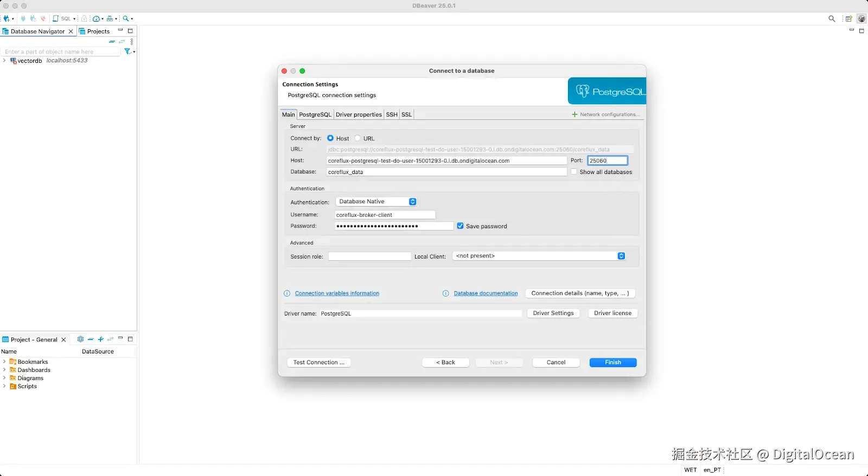Click the diagram tools icon in toolbar

(x=110, y=18)
